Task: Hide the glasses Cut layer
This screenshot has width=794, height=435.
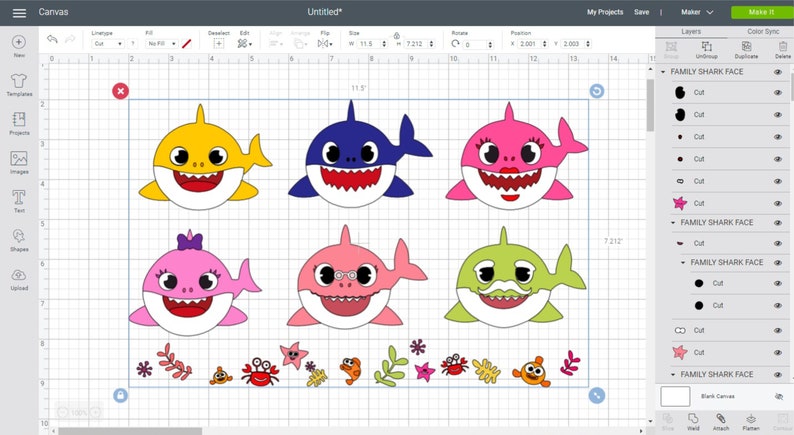Action: point(778,331)
